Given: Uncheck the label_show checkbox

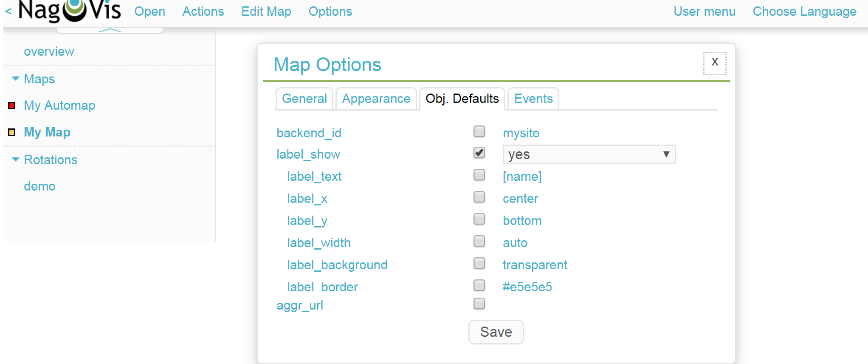Looking at the screenshot, I should (479, 153).
